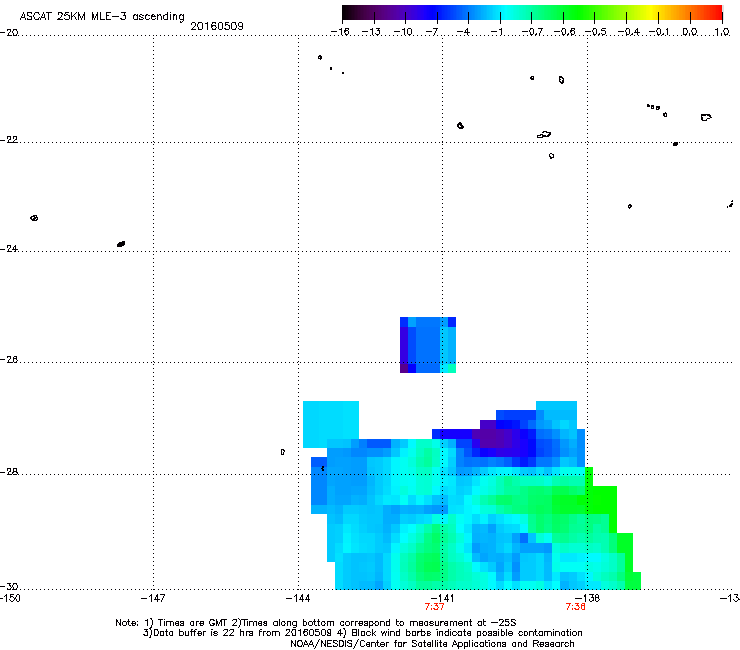The height and width of the screenshot is (650, 740).
Task: Click the 0.0 color scale label
Action: click(690, 32)
